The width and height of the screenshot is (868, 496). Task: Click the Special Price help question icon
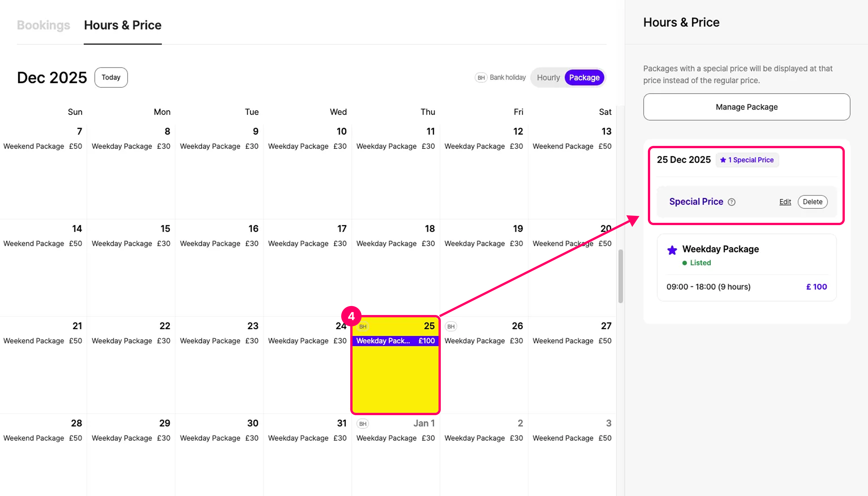pos(731,202)
